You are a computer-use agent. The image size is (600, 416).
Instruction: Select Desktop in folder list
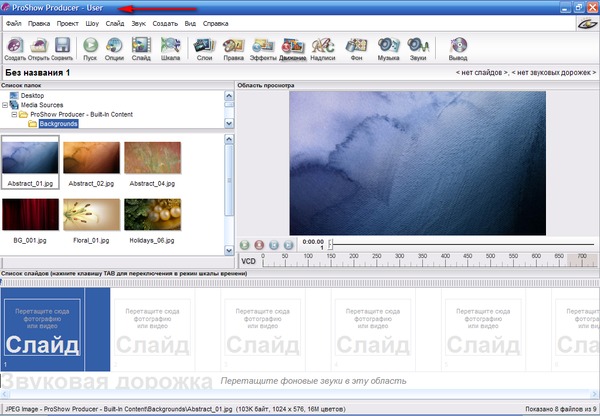pos(32,96)
